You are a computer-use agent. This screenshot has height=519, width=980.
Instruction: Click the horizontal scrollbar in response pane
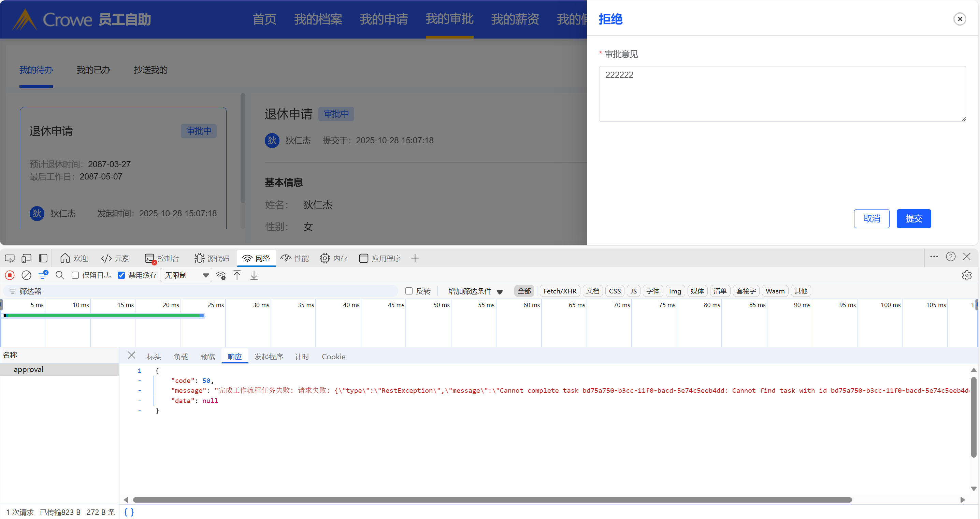click(492, 500)
